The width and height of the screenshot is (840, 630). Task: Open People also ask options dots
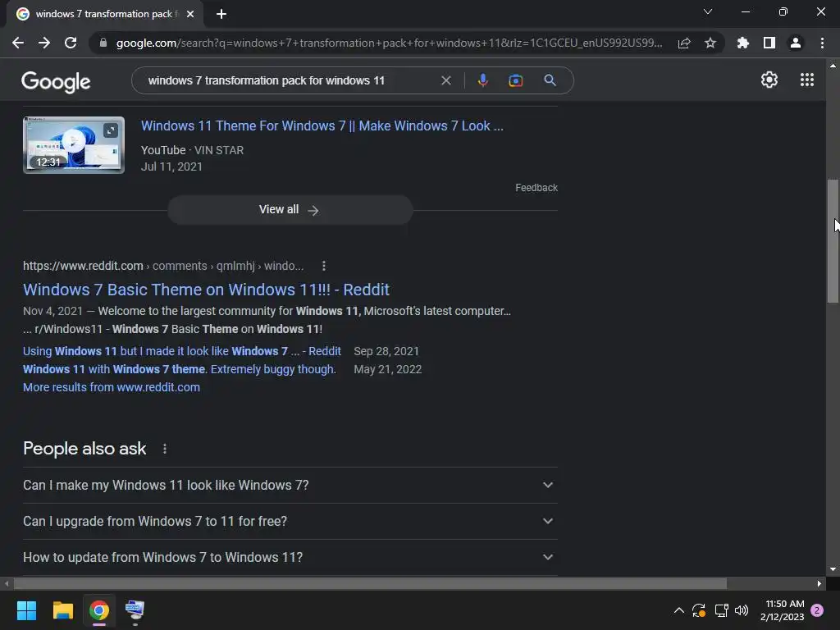pos(164,449)
